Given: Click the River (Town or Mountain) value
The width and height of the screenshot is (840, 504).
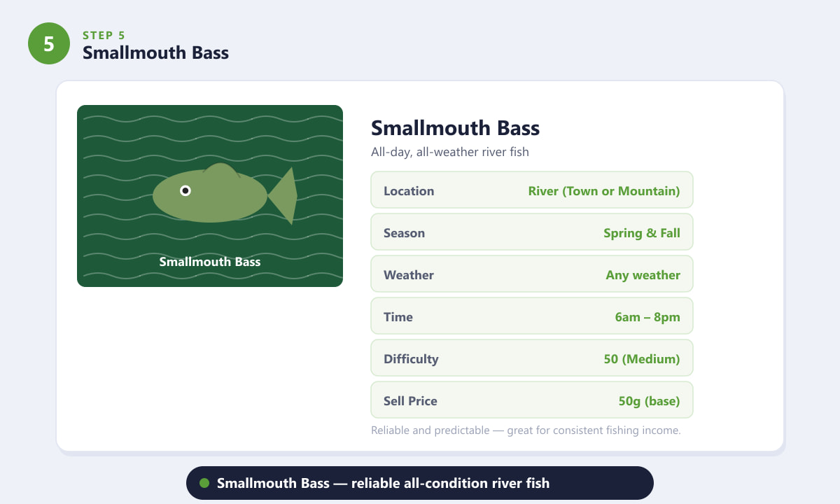Looking at the screenshot, I should (x=604, y=191).
